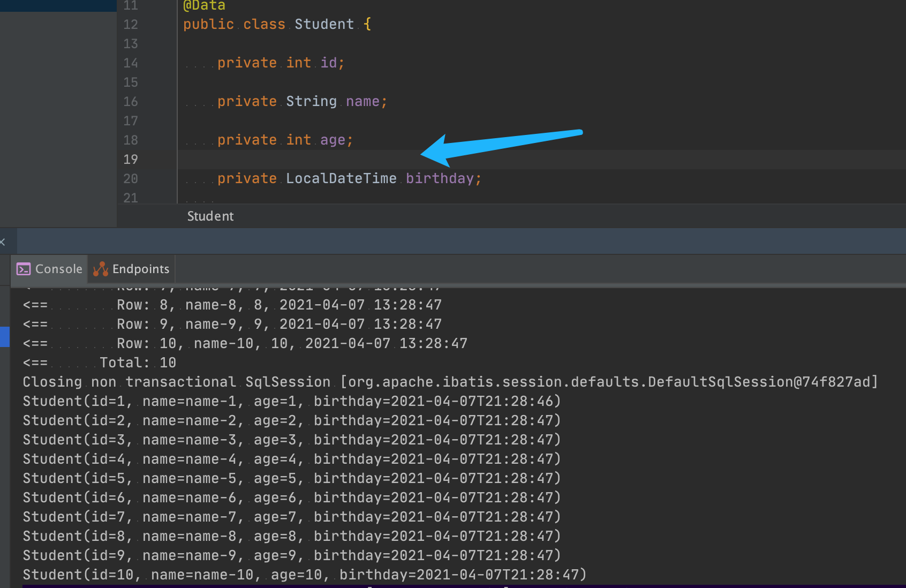Click output line Student(id=9, name=name-9
This screenshot has height=588, width=906.
pos(292,555)
